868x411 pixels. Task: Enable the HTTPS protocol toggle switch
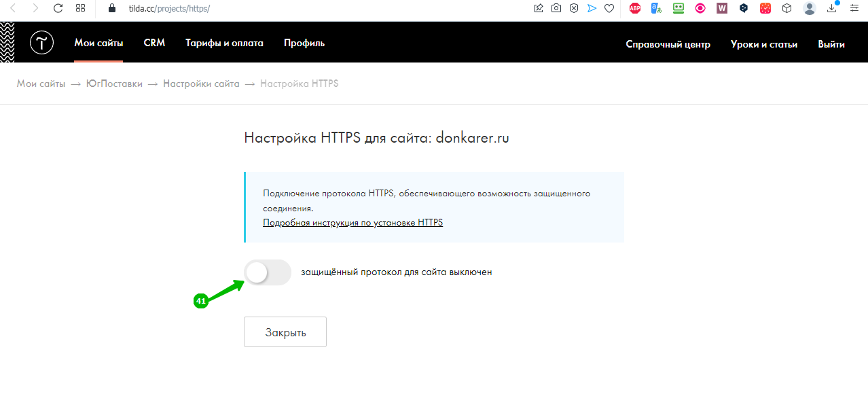(x=267, y=272)
